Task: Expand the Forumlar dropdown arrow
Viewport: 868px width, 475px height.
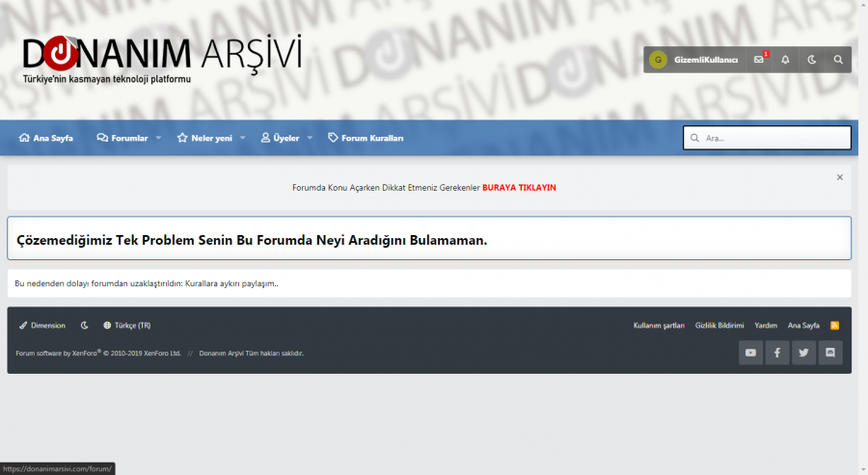Action: [158, 138]
